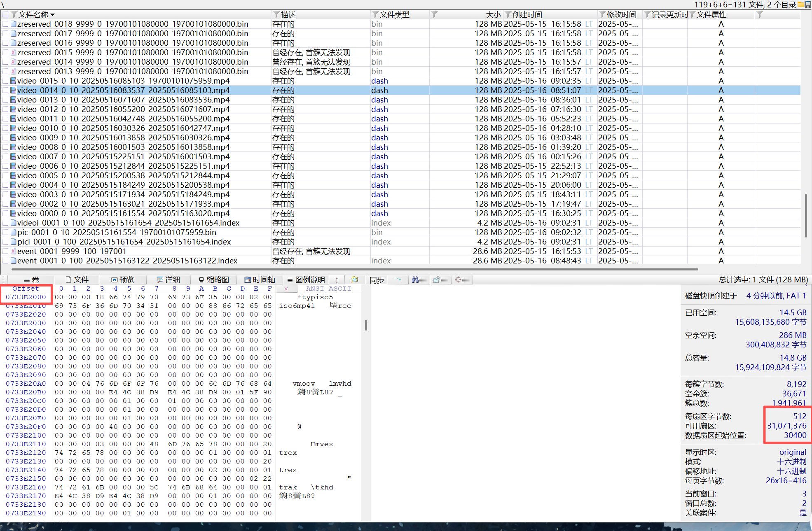Click filter funnel icon on 描述 column
Viewport: 812px width, 531px height.
coord(276,15)
